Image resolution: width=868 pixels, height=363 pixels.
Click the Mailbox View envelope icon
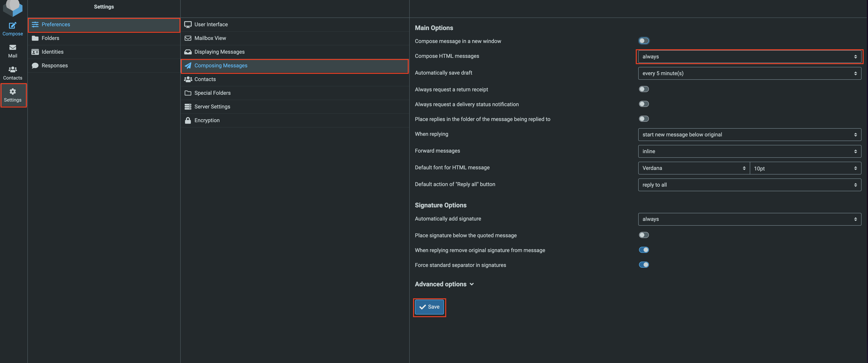[x=188, y=38]
